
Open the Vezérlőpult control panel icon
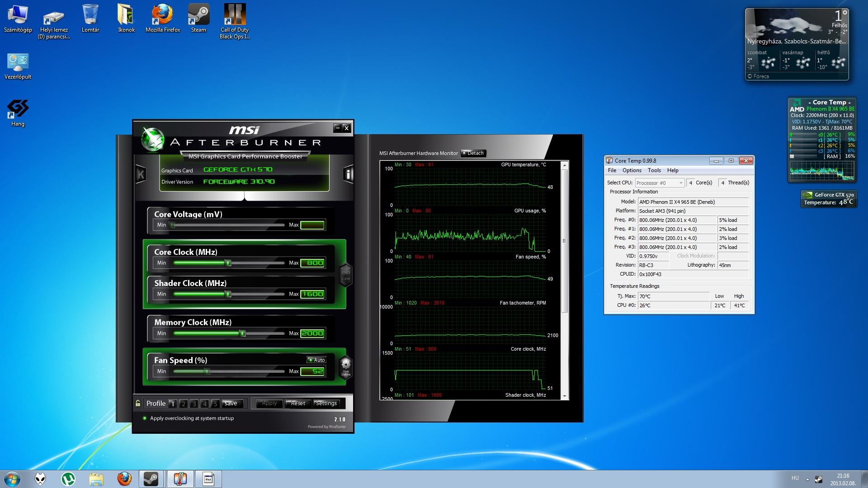(x=18, y=67)
